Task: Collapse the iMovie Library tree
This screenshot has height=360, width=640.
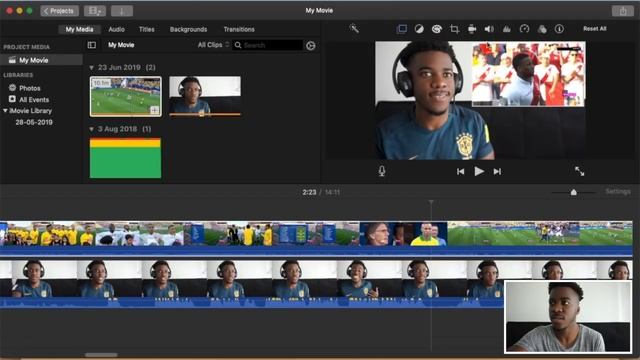Action: pos(5,111)
